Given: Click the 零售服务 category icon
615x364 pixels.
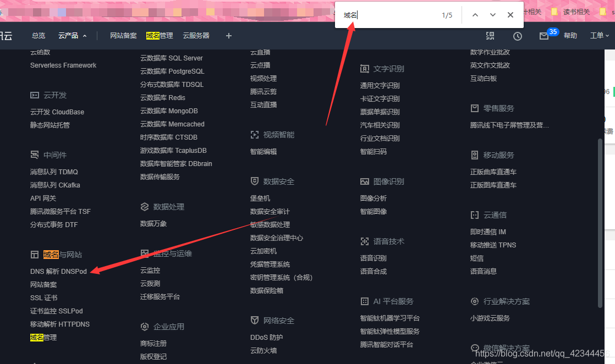Looking at the screenshot, I should pos(475,108).
